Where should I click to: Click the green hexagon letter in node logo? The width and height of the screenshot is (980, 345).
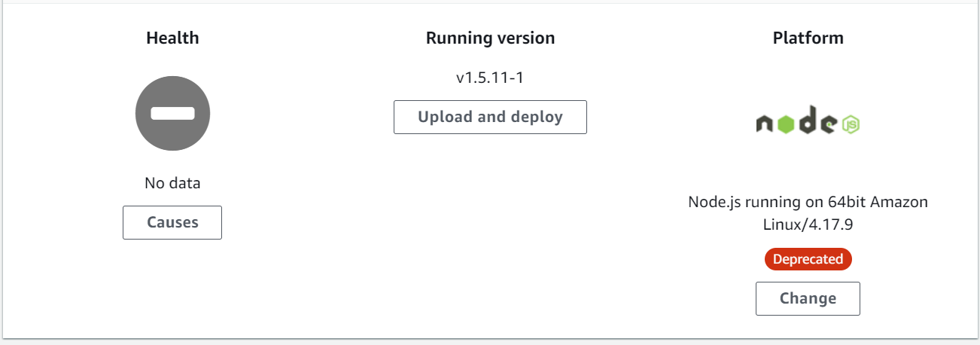coord(786,124)
